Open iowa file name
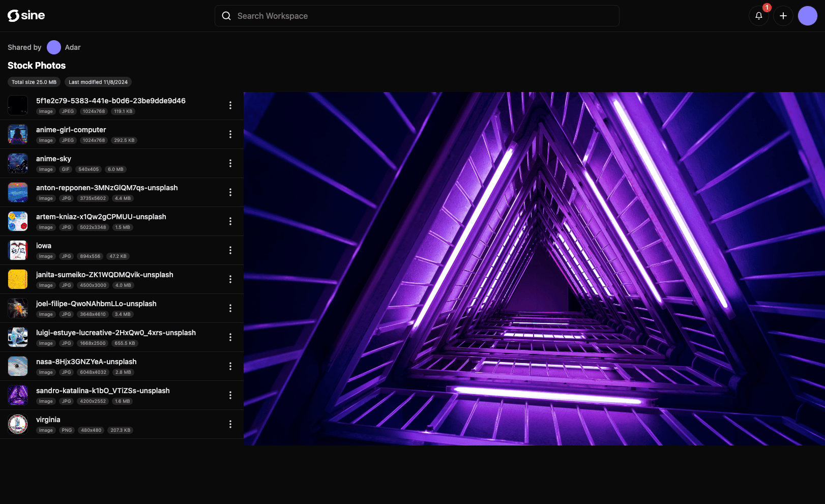 (44, 246)
